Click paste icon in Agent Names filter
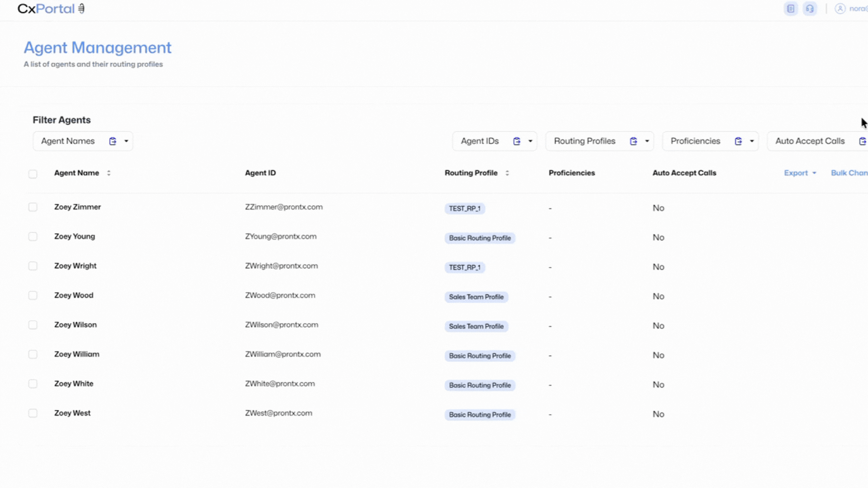 113,141
